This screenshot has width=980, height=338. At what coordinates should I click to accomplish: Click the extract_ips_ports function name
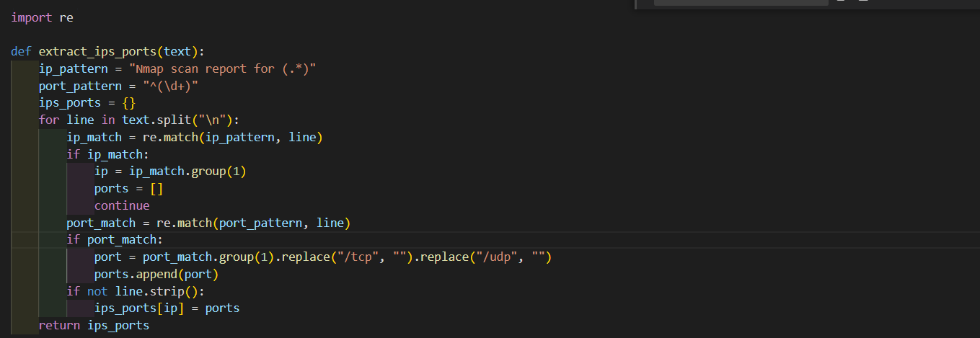98,51
